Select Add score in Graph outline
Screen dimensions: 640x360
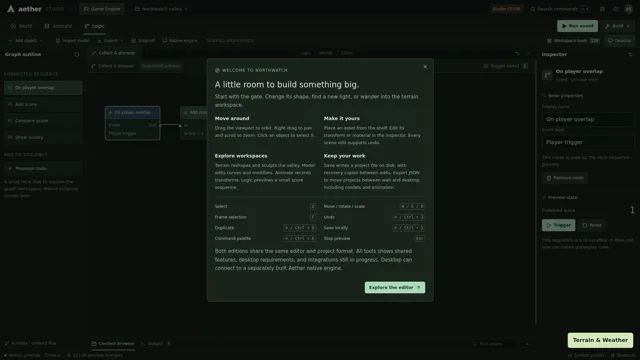[43, 104]
